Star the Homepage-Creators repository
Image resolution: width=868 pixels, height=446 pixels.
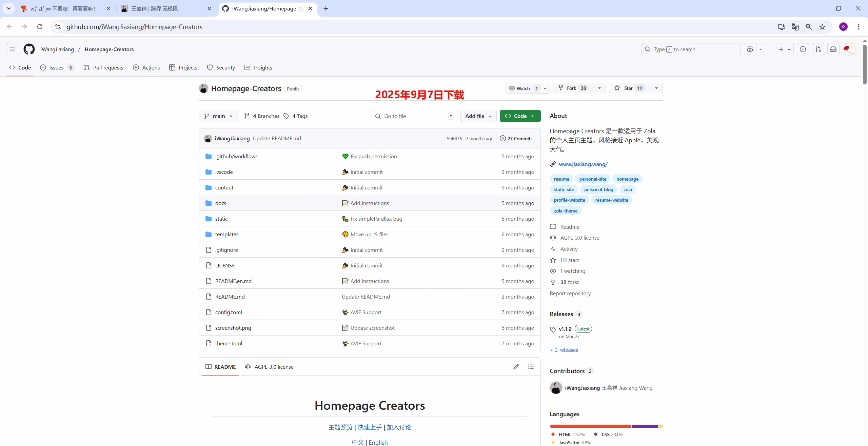630,88
